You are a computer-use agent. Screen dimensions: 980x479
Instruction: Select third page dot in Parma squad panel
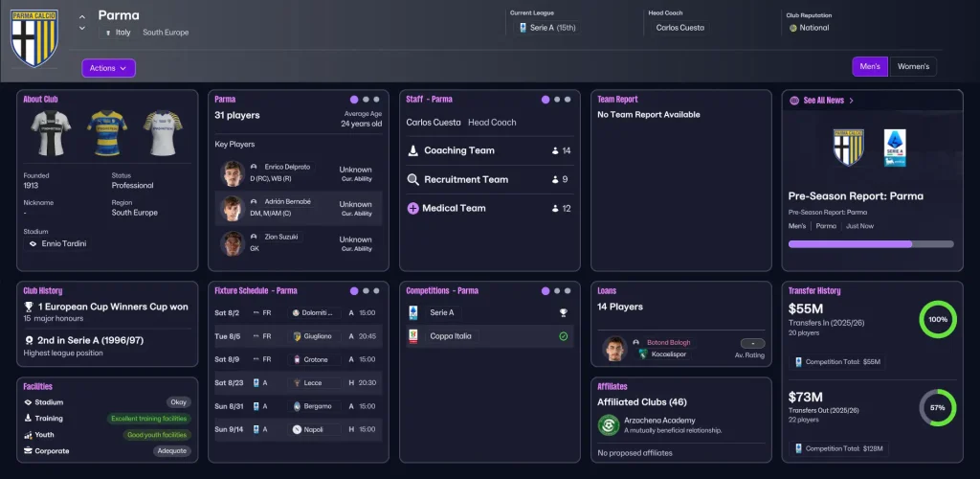(x=376, y=99)
